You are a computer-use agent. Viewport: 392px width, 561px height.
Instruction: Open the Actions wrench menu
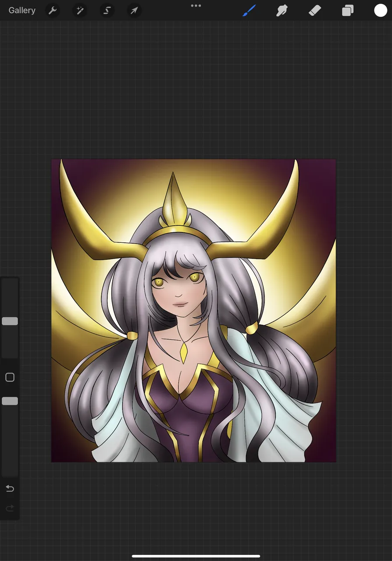[x=53, y=11]
